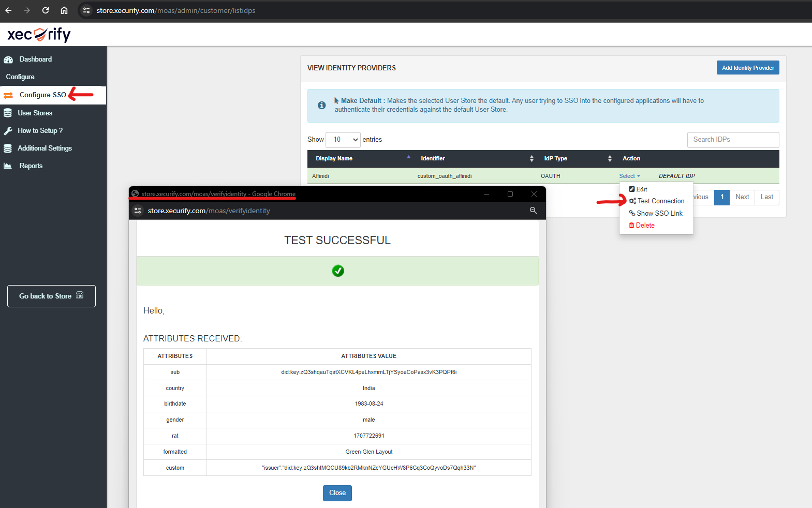The width and height of the screenshot is (812, 508).
Task: Click the Additional Settings stack icon
Action: 8,148
